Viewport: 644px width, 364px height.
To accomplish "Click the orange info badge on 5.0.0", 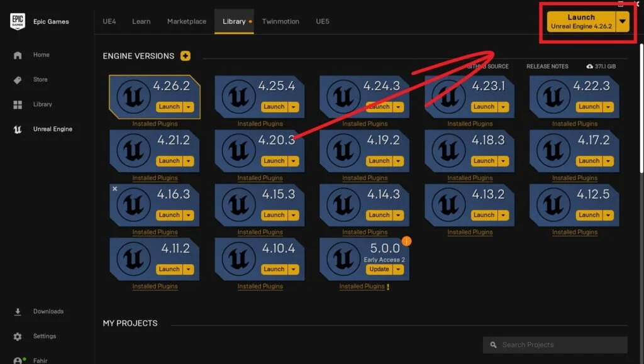I will point(406,241).
